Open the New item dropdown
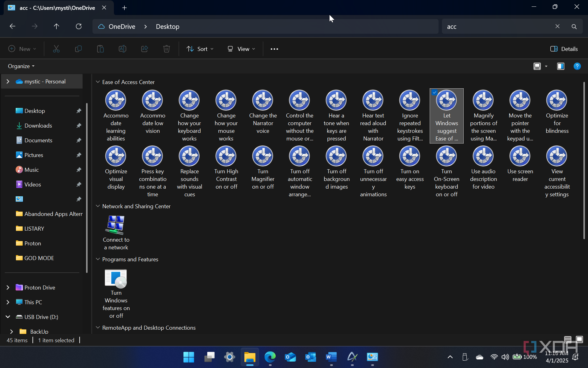The image size is (588, 368). (22, 49)
